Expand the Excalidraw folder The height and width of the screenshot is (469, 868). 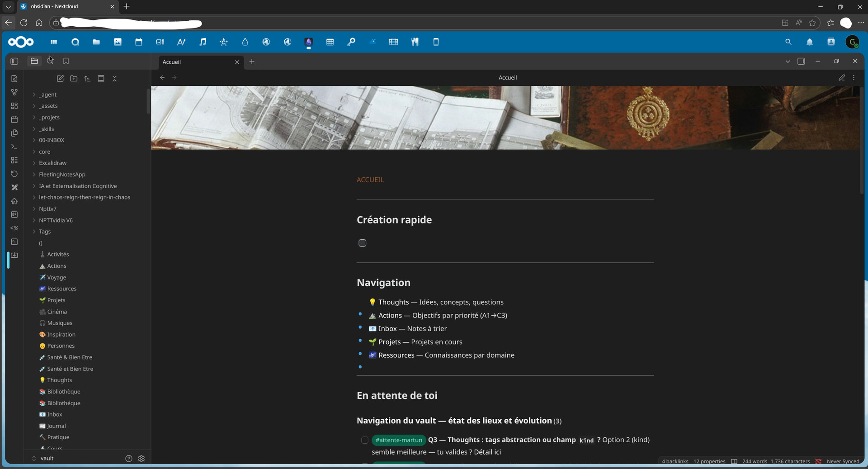tap(52, 163)
